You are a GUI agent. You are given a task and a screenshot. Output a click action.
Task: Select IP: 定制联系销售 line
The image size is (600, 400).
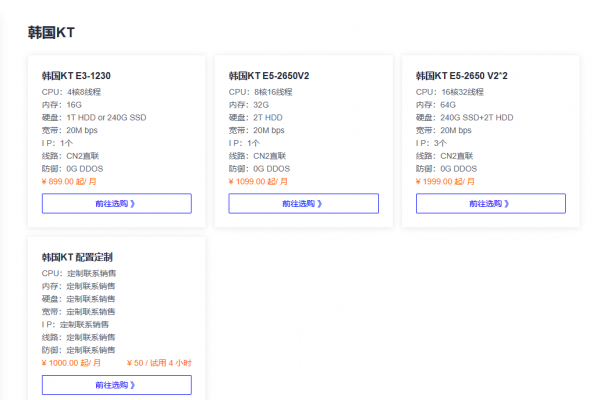(75, 325)
